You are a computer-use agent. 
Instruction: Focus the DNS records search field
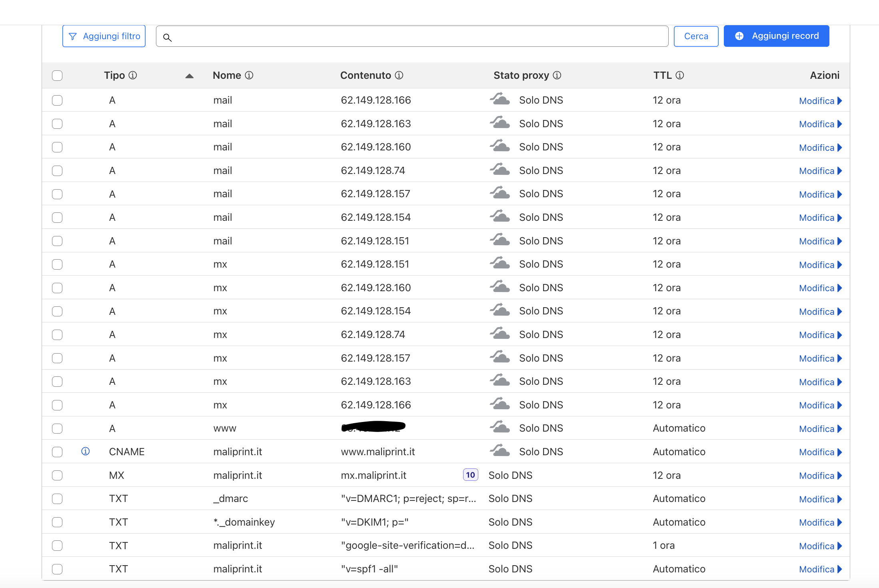click(x=412, y=36)
